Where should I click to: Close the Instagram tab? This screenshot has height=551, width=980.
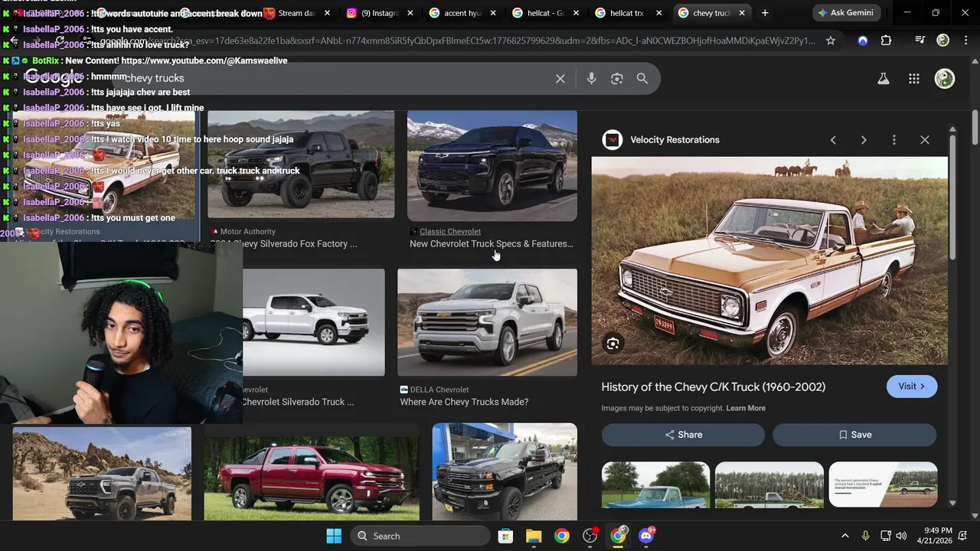[410, 13]
